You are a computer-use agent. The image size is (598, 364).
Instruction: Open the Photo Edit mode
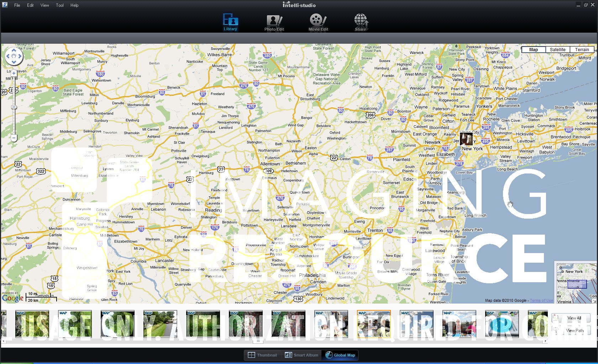click(274, 23)
